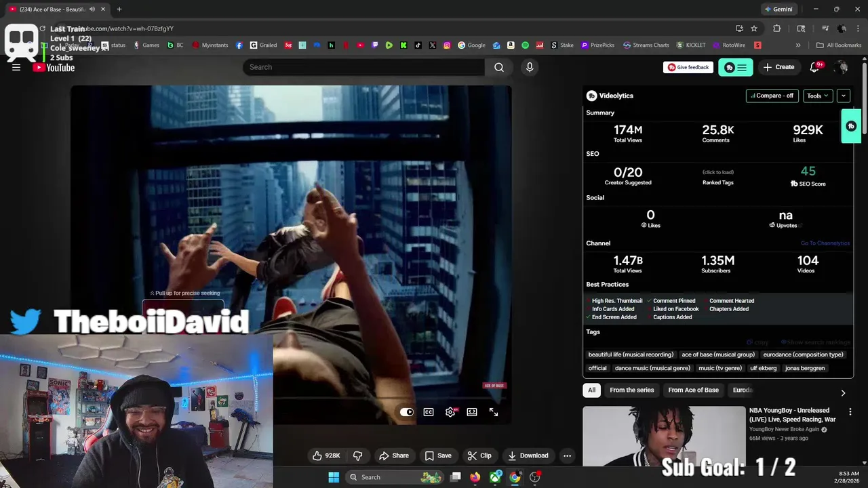Like the video with 928K thumbs-up

pyautogui.click(x=326, y=455)
